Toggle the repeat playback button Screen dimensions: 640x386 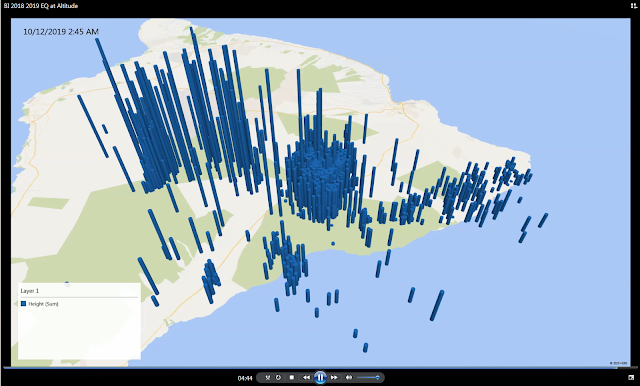(278, 377)
